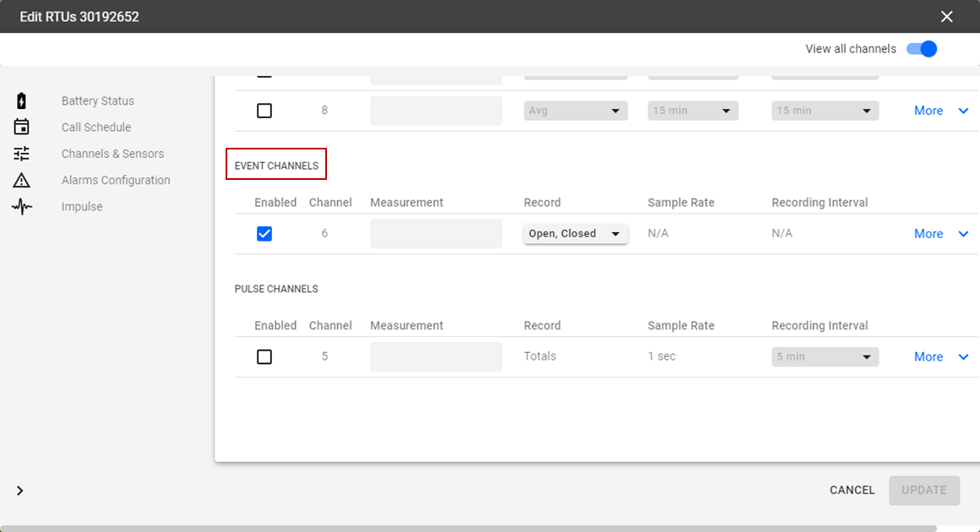Uncheck the enabled box for channel 6

tap(264, 234)
